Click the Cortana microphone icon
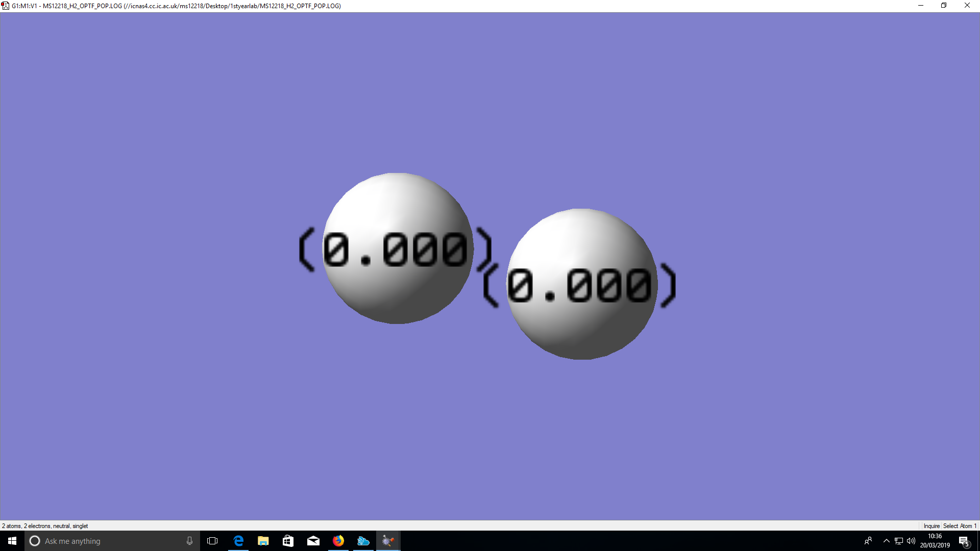The image size is (980, 551). click(x=189, y=541)
